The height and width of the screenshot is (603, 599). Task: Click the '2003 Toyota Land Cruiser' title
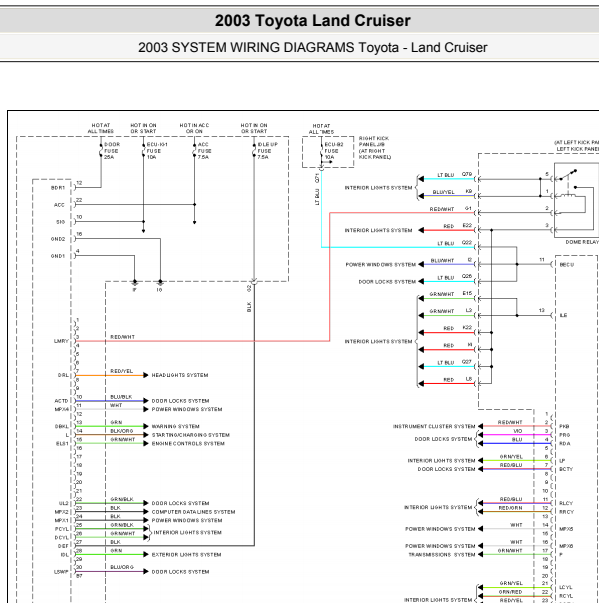point(313,21)
